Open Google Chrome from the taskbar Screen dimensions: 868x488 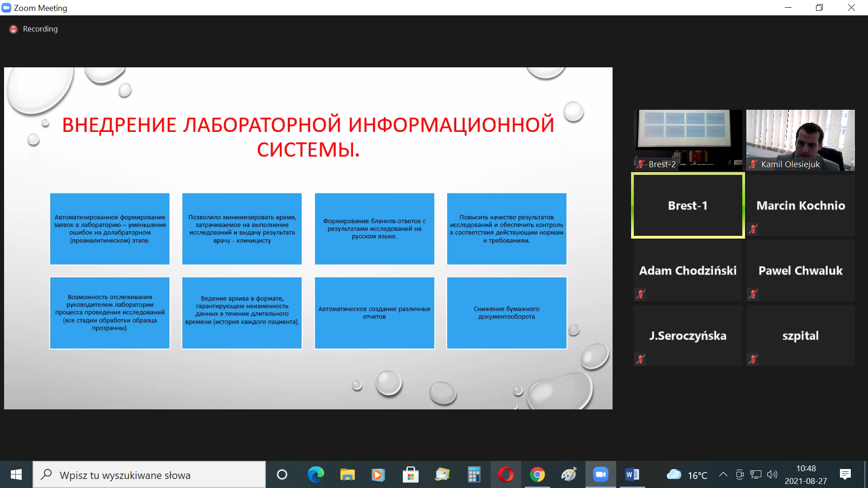(537, 474)
